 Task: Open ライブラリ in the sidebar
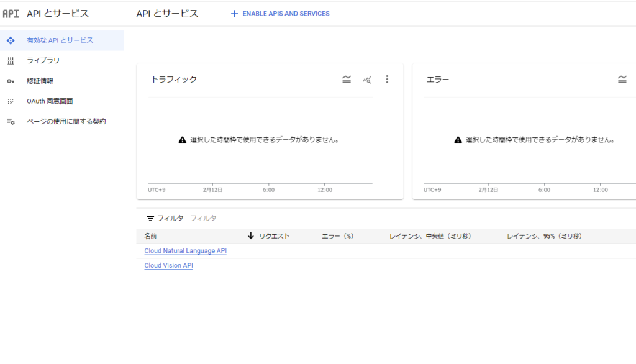pos(61,60)
